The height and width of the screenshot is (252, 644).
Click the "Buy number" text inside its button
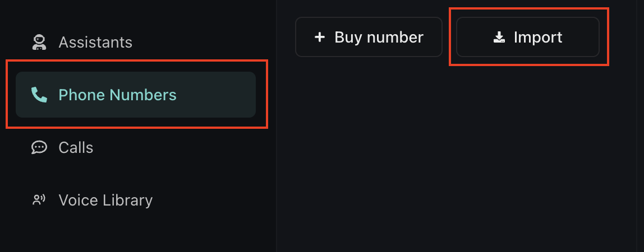[379, 38]
